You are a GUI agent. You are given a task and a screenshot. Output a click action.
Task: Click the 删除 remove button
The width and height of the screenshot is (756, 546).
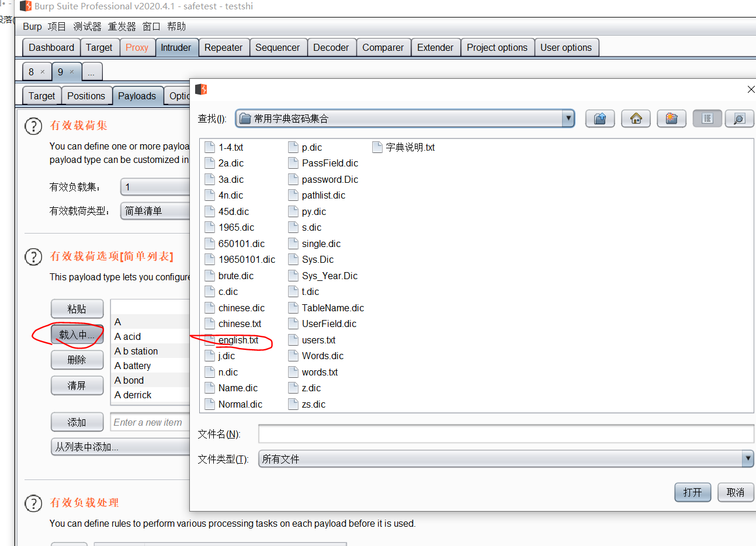[77, 360]
